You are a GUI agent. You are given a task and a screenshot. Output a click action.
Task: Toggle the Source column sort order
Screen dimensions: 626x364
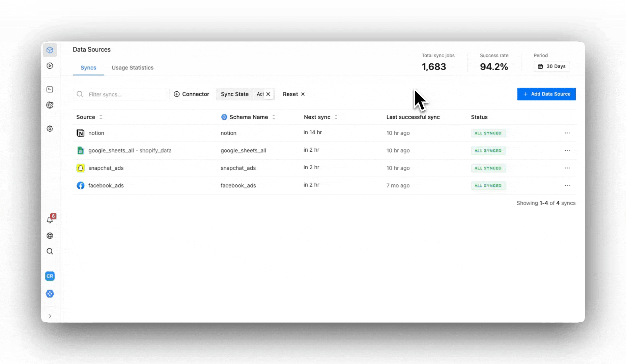point(101,117)
